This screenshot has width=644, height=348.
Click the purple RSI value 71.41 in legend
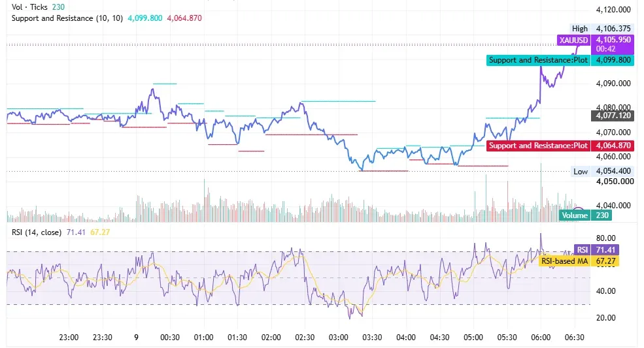point(76,232)
